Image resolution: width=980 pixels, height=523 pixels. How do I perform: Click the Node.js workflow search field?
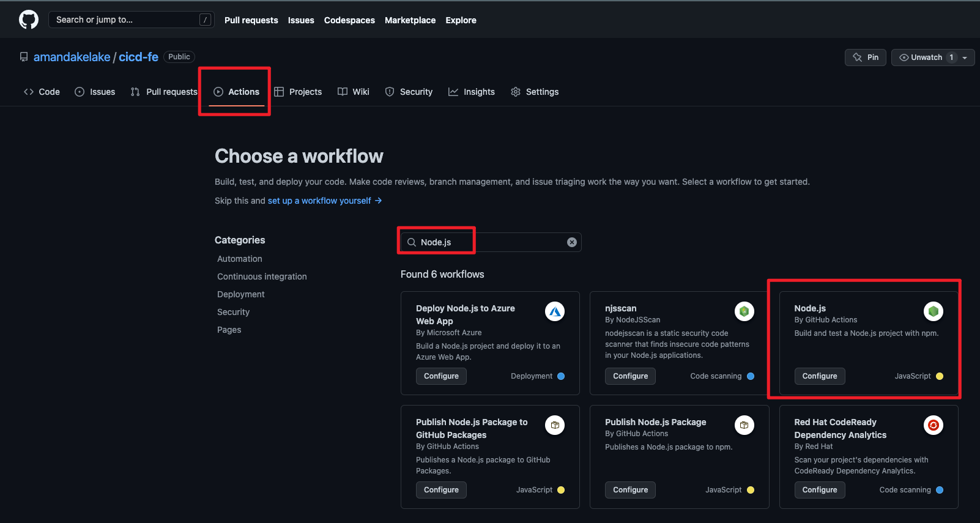(x=491, y=242)
